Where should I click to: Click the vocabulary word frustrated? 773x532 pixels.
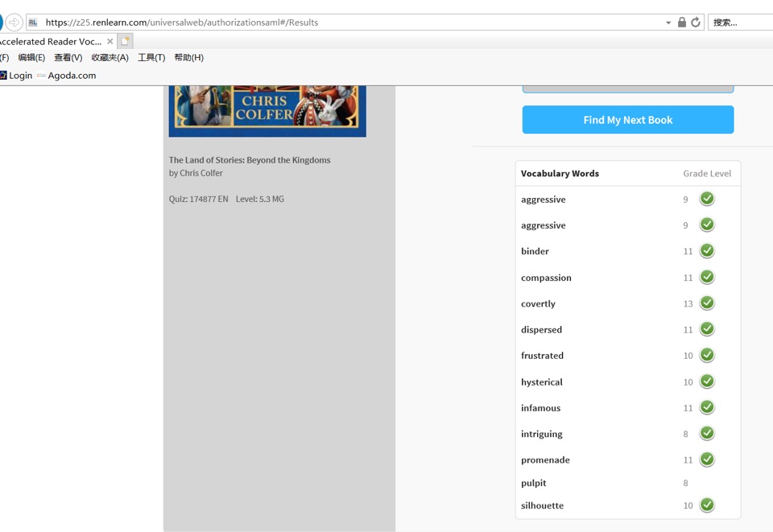[x=542, y=356]
